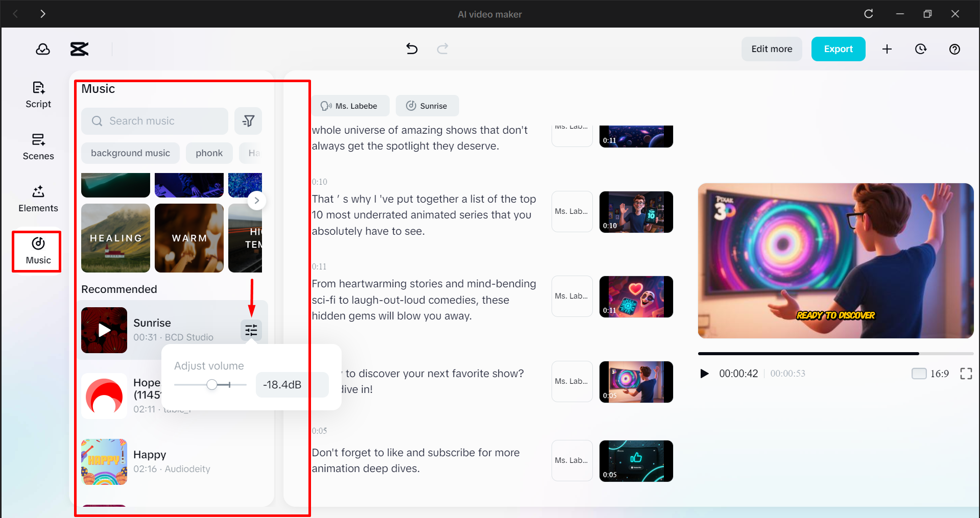Open the Script panel
Screen dimensions: 980x518
(x=38, y=94)
